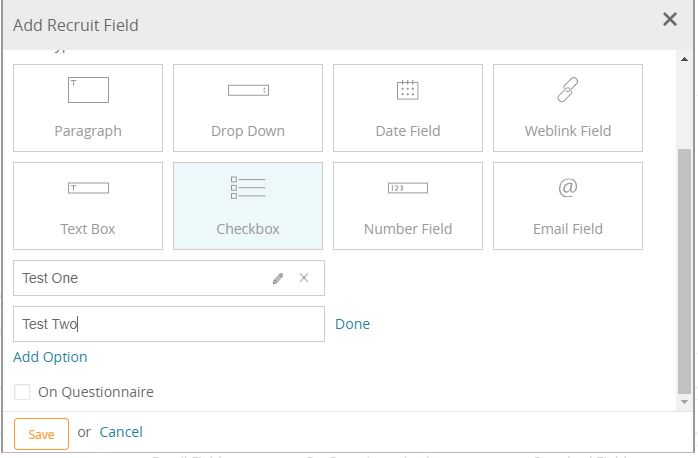Save the new recruit field

(x=41, y=434)
